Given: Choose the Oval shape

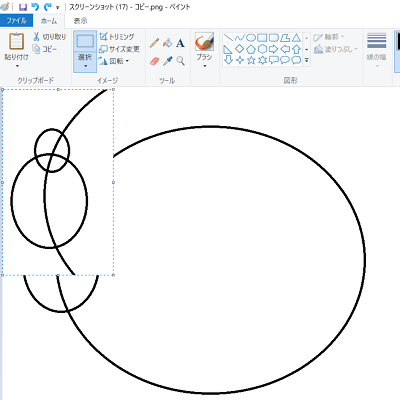Looking at the screenshot, I should [251, 38].
